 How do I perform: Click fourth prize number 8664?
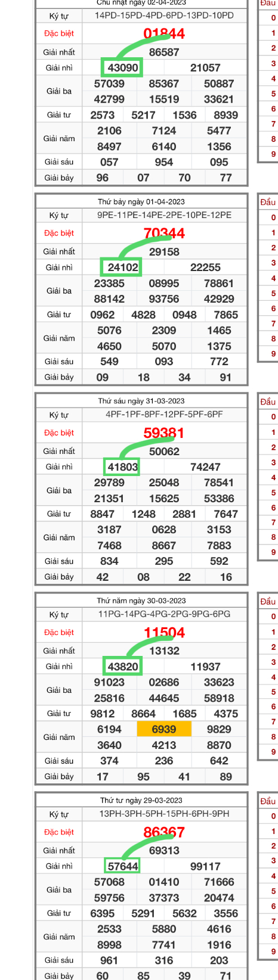click(x=144, y=714)
